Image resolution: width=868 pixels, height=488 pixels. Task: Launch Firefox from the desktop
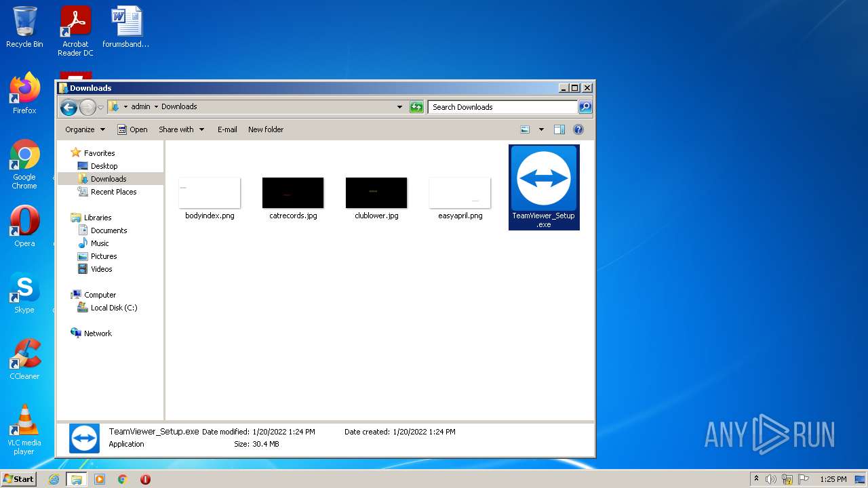[24, 94]
